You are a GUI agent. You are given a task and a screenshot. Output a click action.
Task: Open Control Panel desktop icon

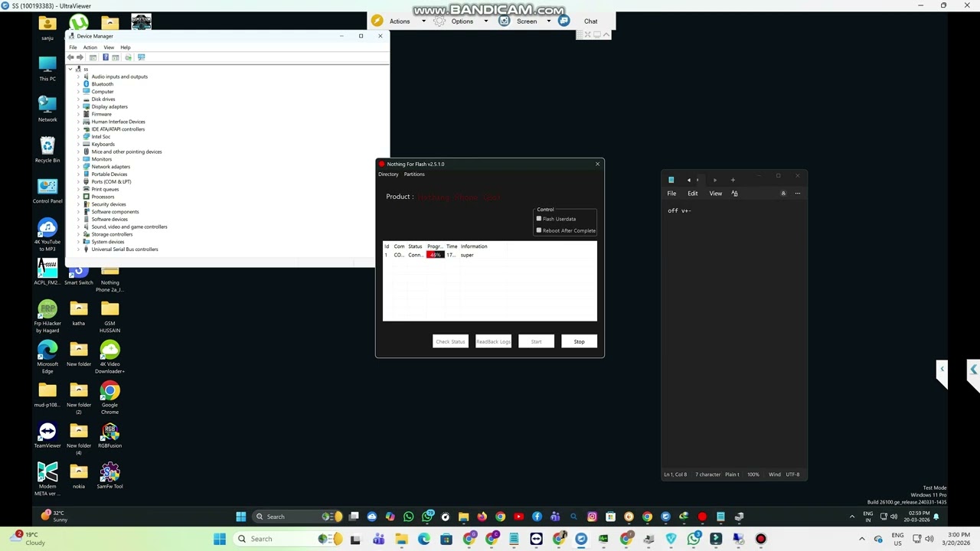[47, 191]
